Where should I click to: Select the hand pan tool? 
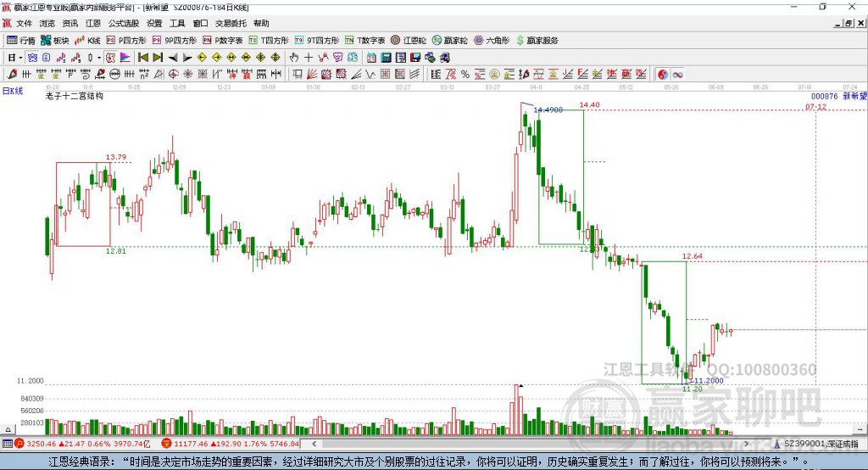(x=293, y=57)
